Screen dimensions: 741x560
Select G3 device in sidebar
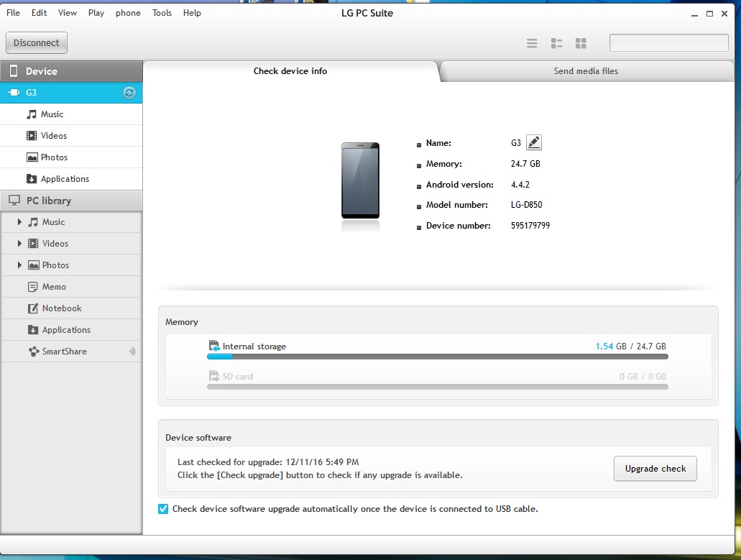71,93
